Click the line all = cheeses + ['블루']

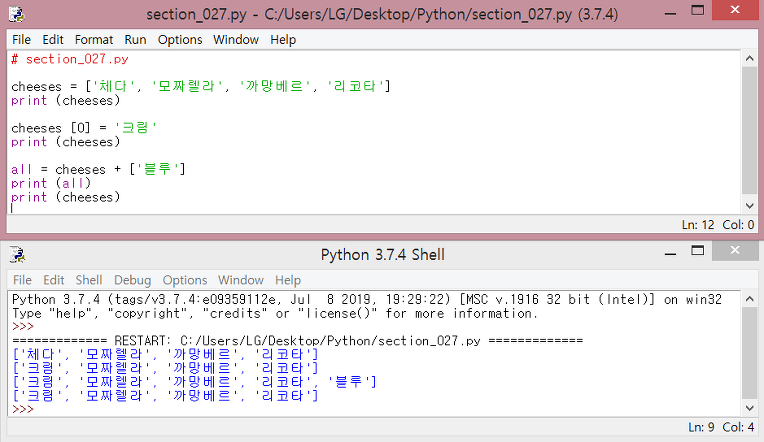click(98, 169)
